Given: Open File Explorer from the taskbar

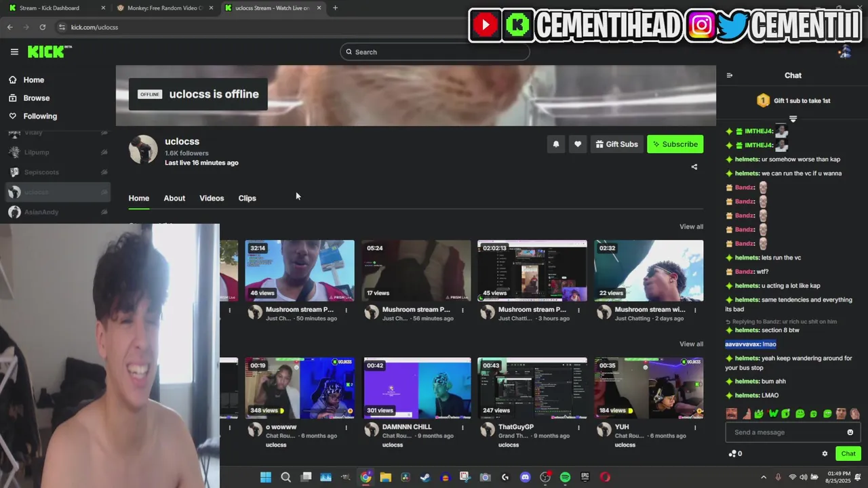Looking at the screenshot, I should click(385, 477).
